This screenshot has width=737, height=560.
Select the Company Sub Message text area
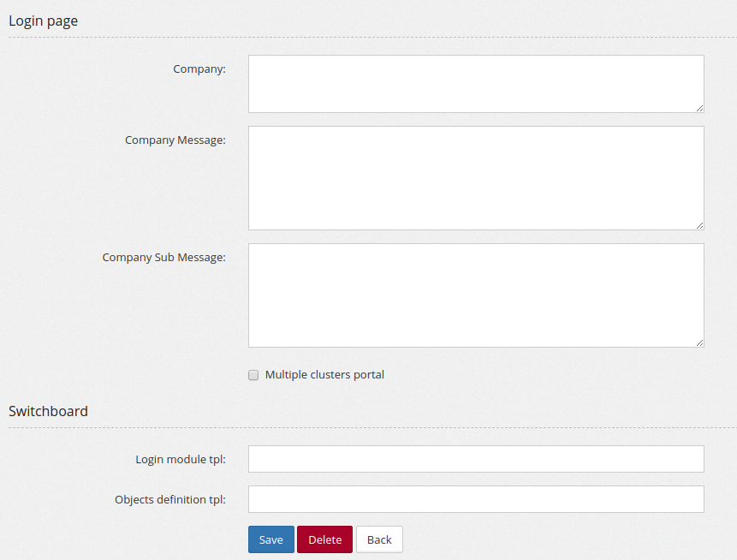[476, 295]
